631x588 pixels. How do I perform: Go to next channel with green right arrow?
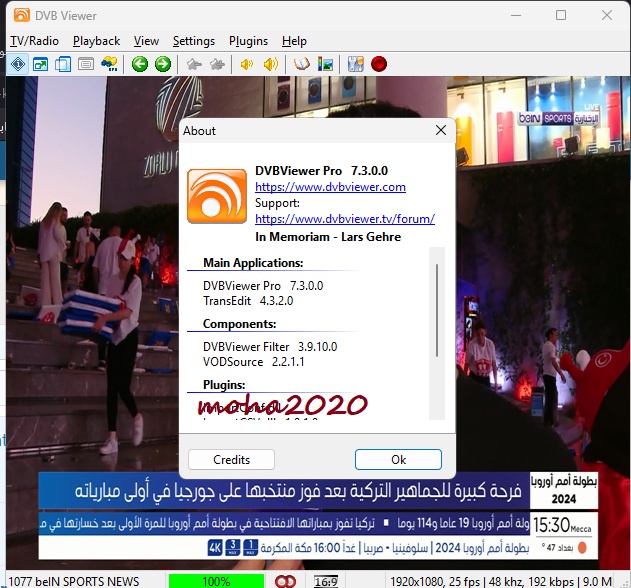click(x=163, y=64)
